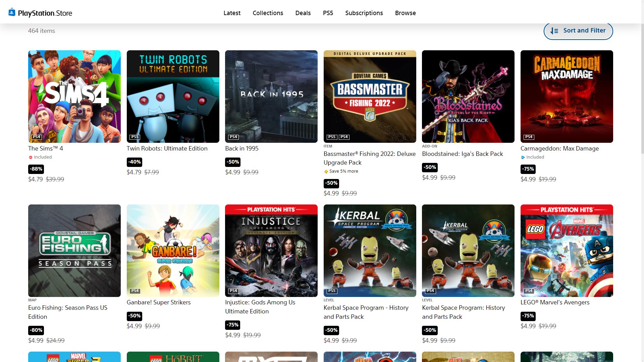Click the Included icon under Carmageddon: Max Damage
The image size is (644, 362).
pyautogui.click(x=523, y=157)
